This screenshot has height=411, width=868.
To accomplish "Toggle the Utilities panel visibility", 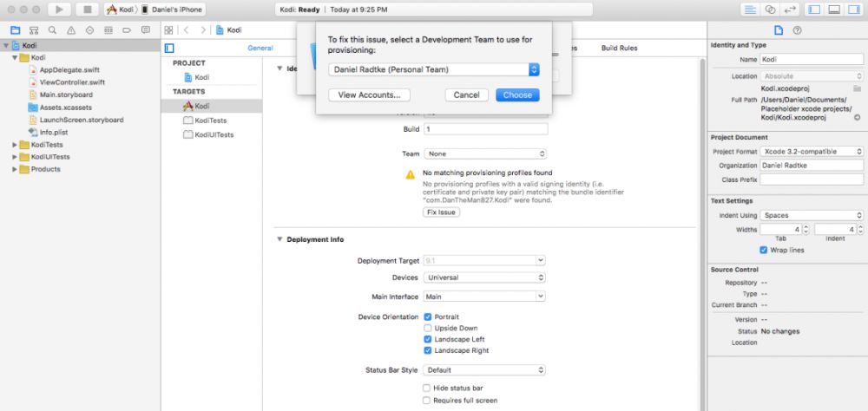I will pyautogui.click(x=853, y=10).
